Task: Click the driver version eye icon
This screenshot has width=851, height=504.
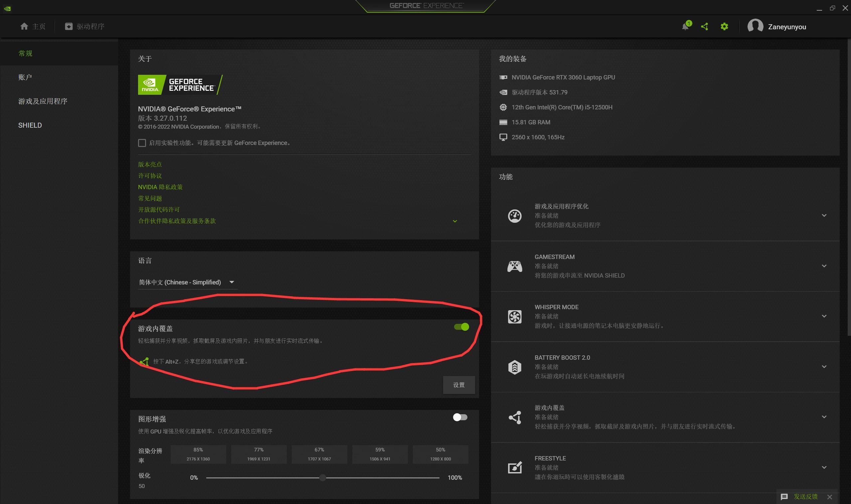Action: click(503, 92)
